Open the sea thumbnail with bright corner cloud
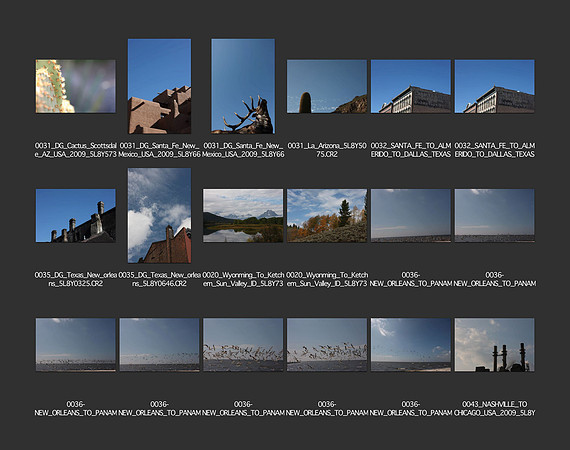Screen dimensions: 570x450 (x=411, y=345)
